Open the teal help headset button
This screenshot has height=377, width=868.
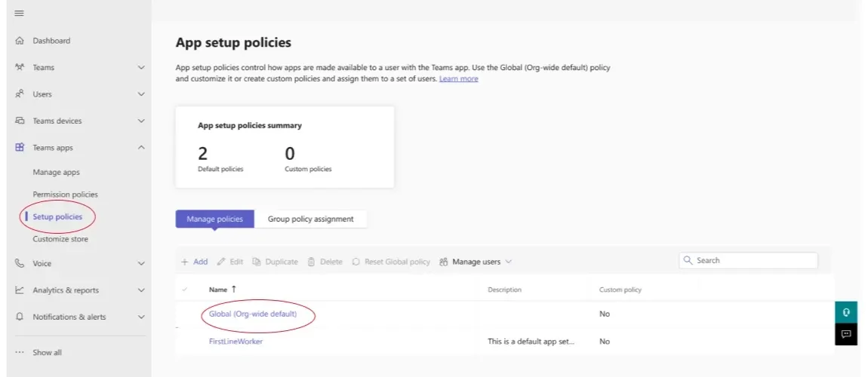click(x=846, y=312)
